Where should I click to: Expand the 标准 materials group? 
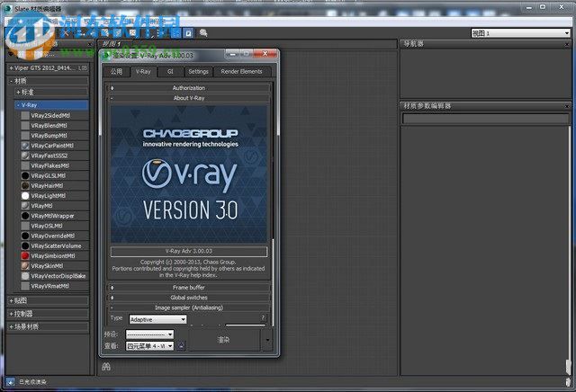pos(51,92)
